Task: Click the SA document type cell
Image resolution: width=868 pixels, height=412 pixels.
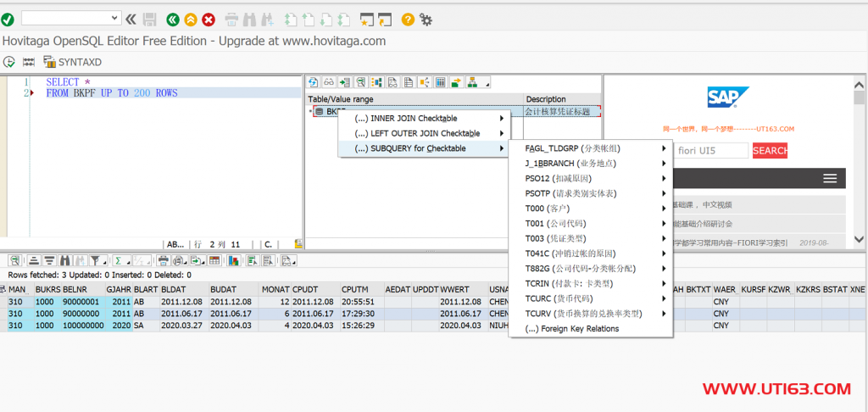Action: [146, 326]
